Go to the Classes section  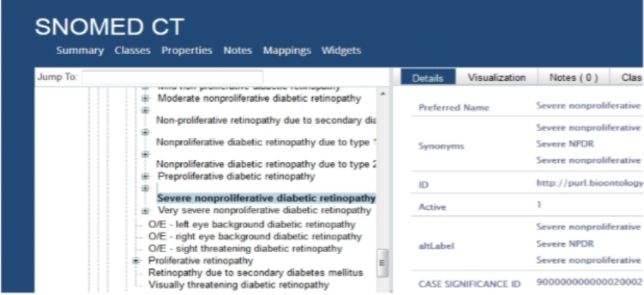132,50
